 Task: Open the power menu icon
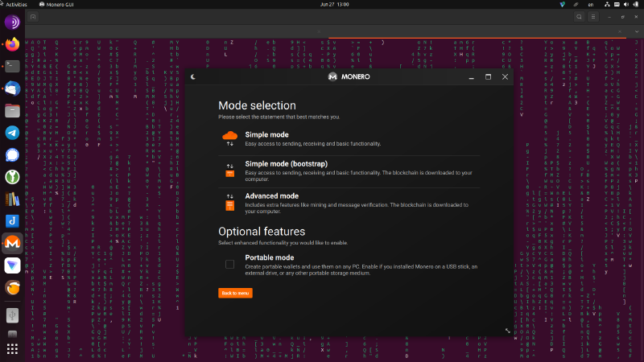pyautogui.click(x=636, y=5)
